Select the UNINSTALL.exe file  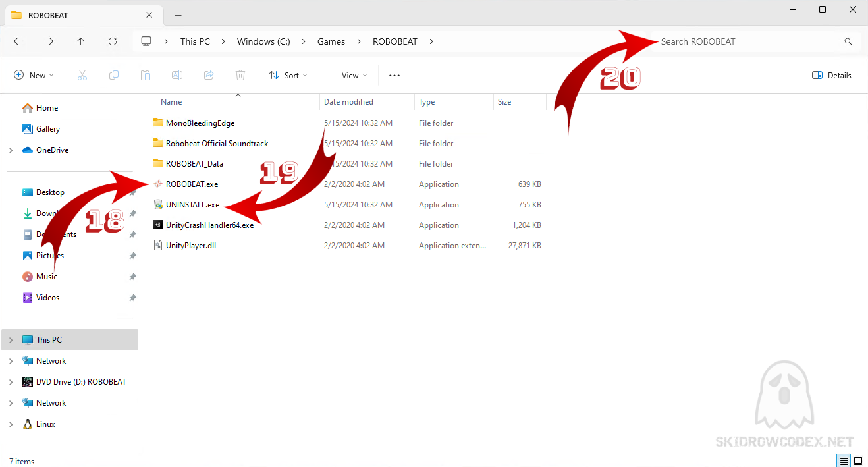click(193, 205)
